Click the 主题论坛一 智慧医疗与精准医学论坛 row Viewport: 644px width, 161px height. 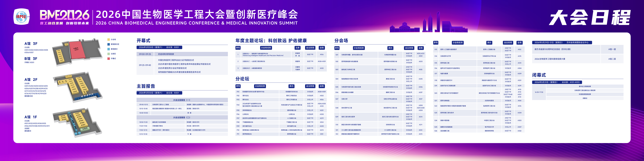(281, 55)
